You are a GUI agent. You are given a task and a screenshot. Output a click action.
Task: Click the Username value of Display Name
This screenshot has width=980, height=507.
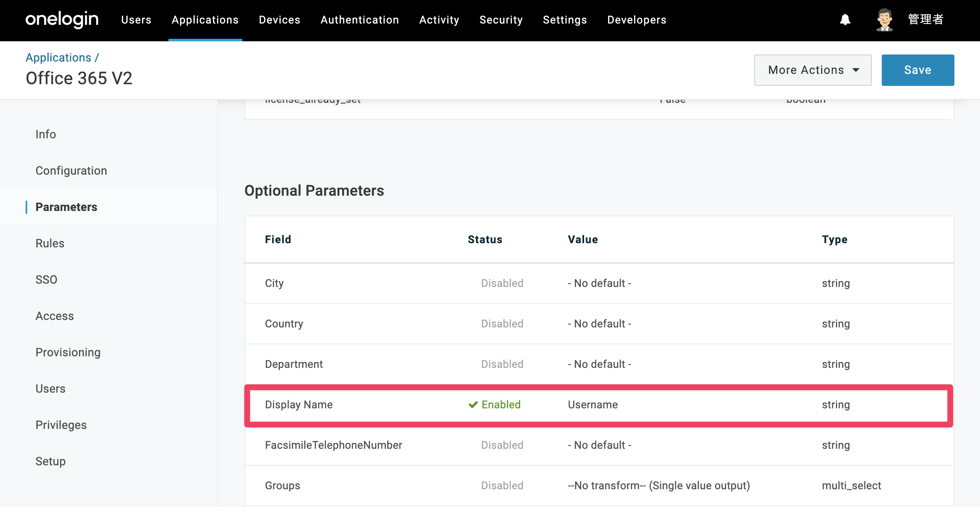pyautogui.click(x=593, y=405)
